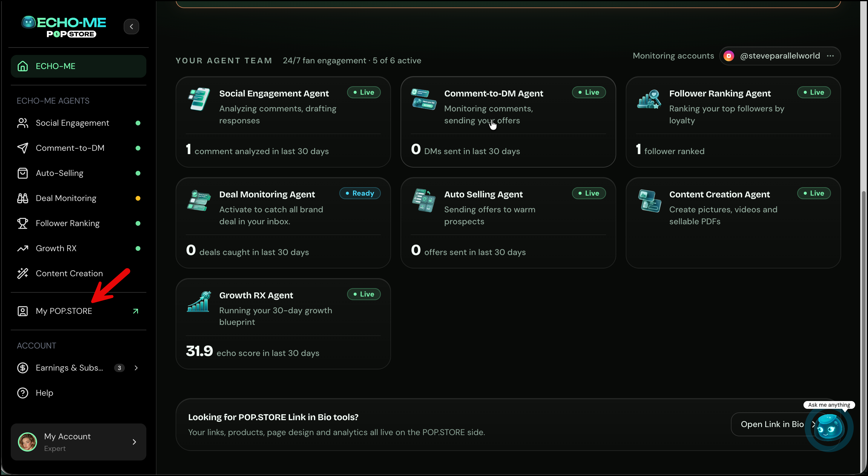The width and height of the screenshot is (868, 476).
Task: Collapse the sidebar with the chevron button
Action: tap(131, 27)
